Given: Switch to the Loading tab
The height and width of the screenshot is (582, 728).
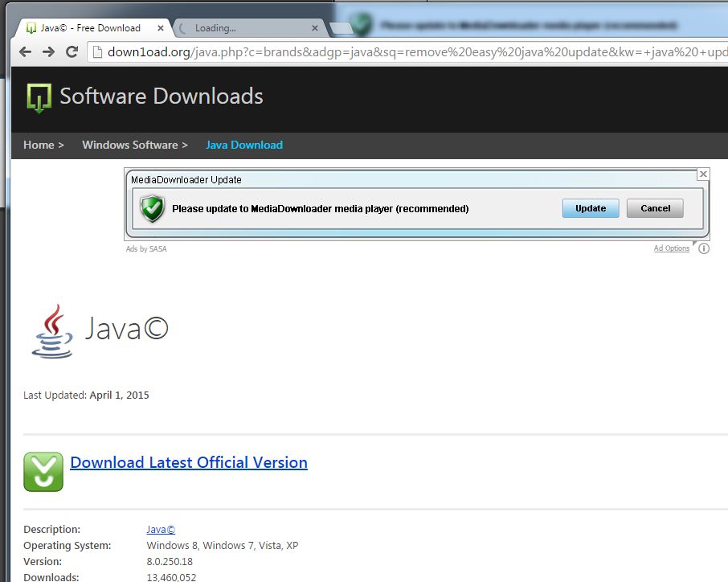Looking at the screenshot, I should (251, 28).
